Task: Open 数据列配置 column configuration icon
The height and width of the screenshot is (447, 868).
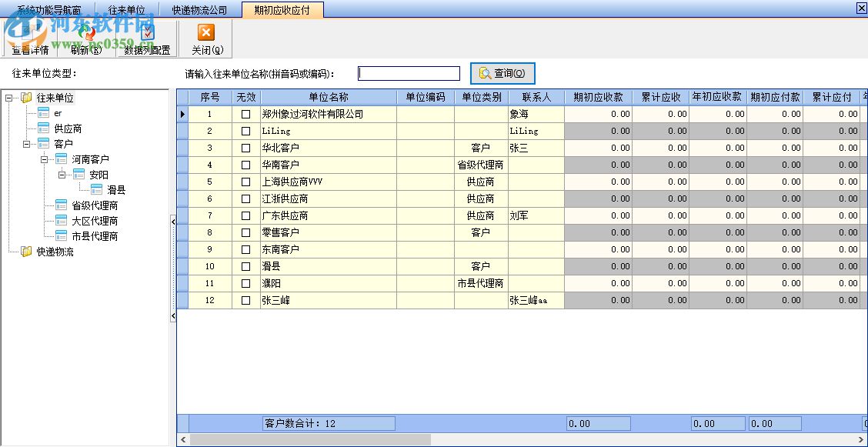Action: 147,32
